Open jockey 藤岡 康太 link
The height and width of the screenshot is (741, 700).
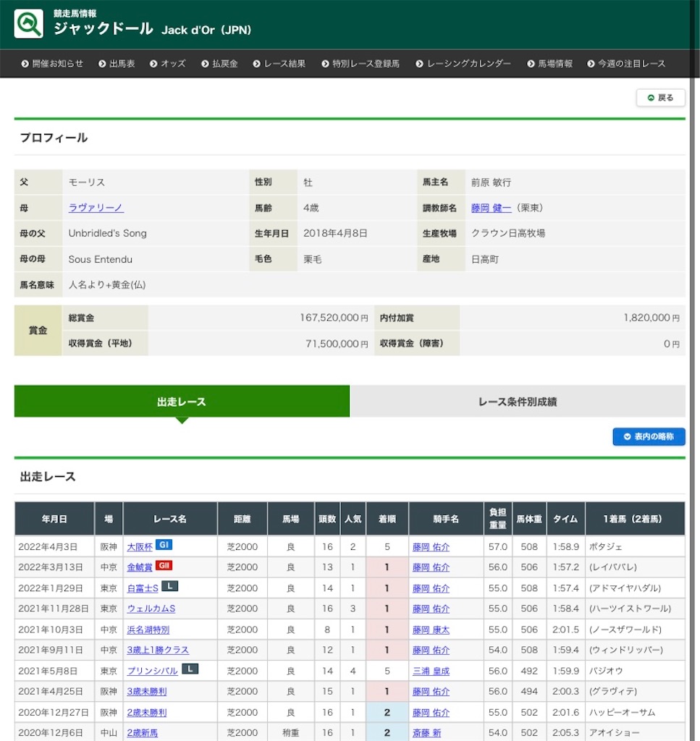coord(431,630)
